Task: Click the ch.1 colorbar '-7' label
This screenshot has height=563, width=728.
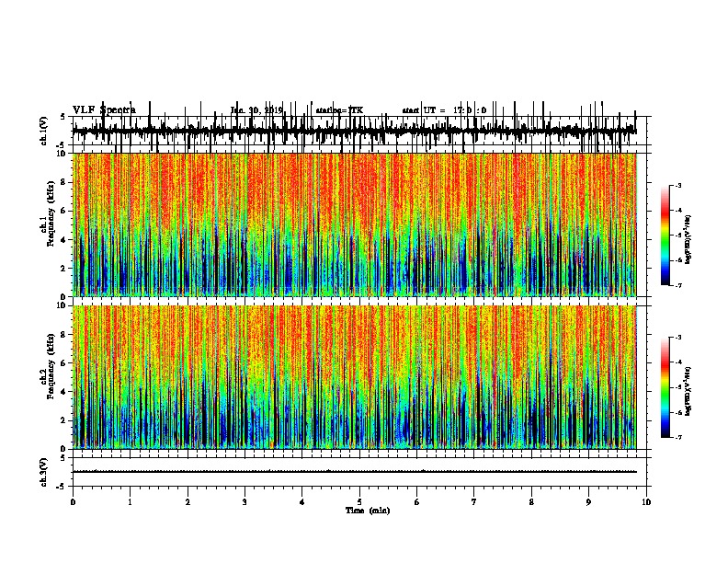Action: [677, 285]
